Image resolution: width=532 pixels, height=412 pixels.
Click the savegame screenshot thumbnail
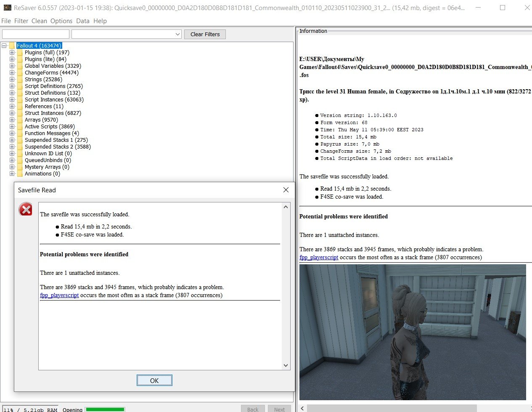coord(412,332)
